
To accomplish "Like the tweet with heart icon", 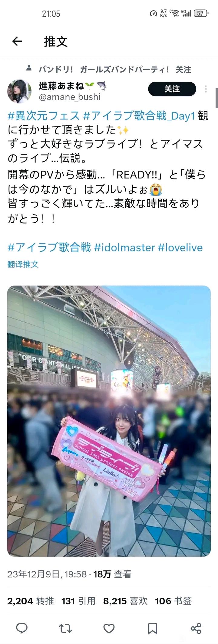I will [109, 628].
